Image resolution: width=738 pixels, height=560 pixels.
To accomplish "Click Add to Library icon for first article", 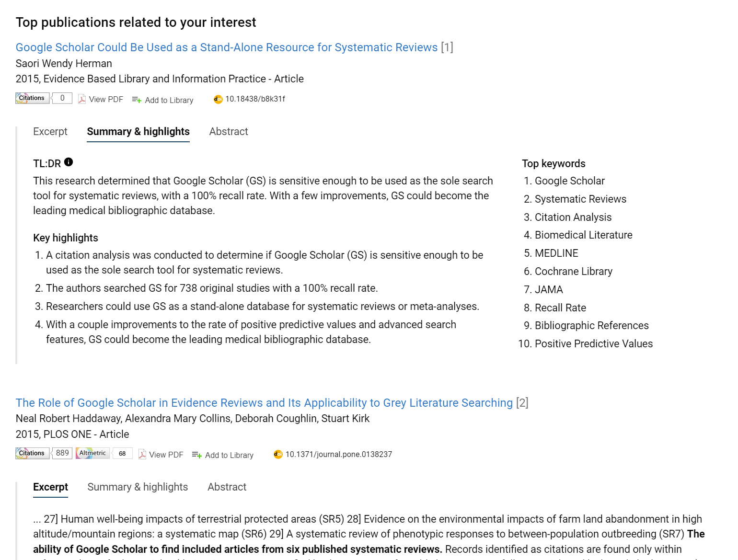I will pyautogui.click(x=137, y=100).
